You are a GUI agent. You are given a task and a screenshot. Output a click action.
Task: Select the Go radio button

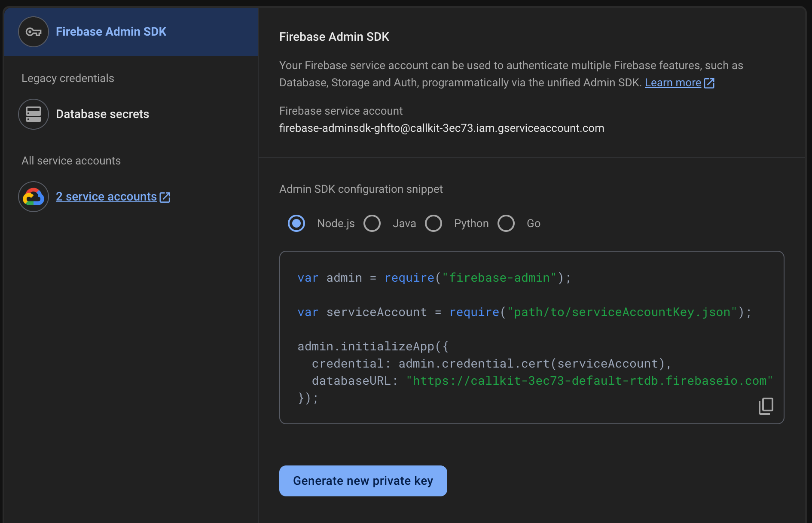[x=506, y=223]
